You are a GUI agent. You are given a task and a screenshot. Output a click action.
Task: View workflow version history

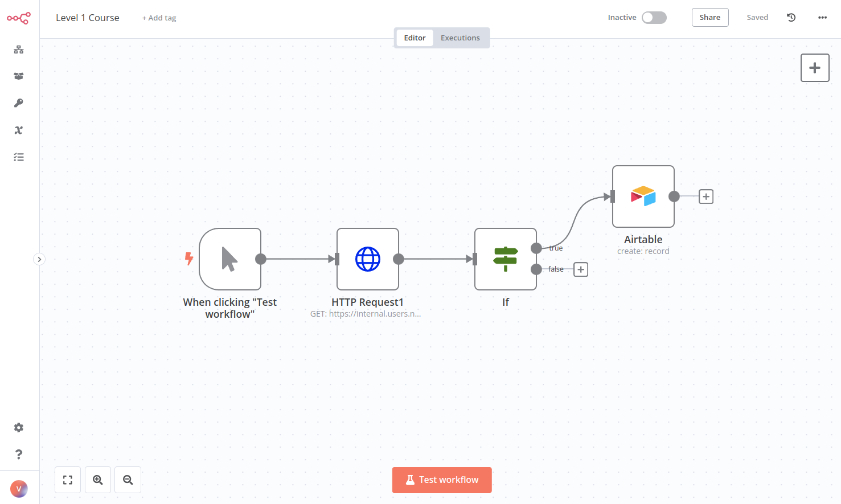click(x=791, y=17)
